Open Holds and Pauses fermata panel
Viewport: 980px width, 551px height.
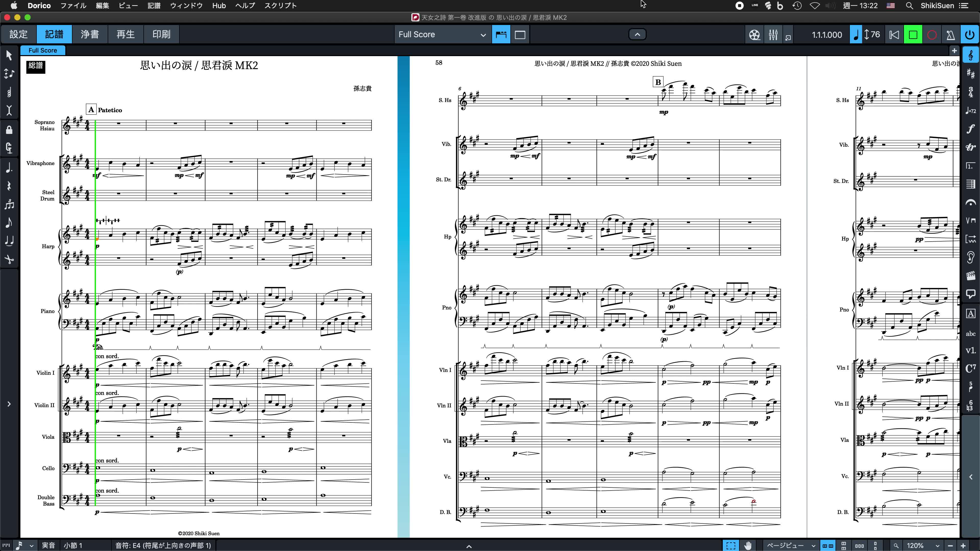971,203
